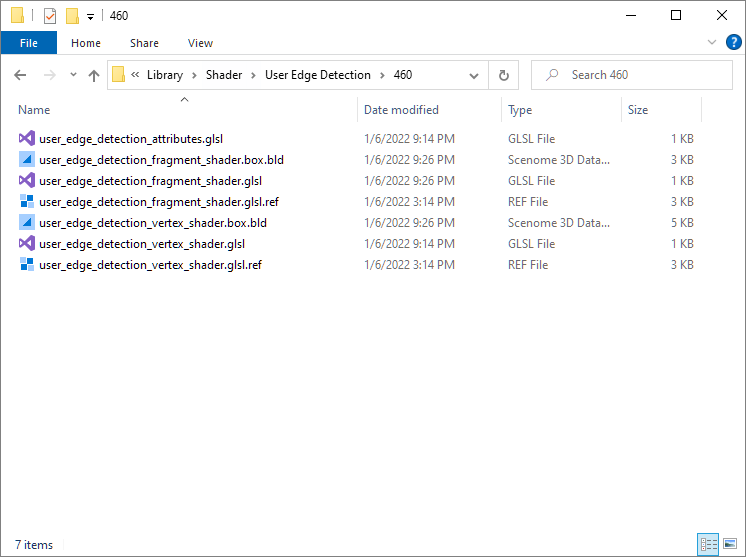Maximize the 460 Explorer window

tap(676, 15)
